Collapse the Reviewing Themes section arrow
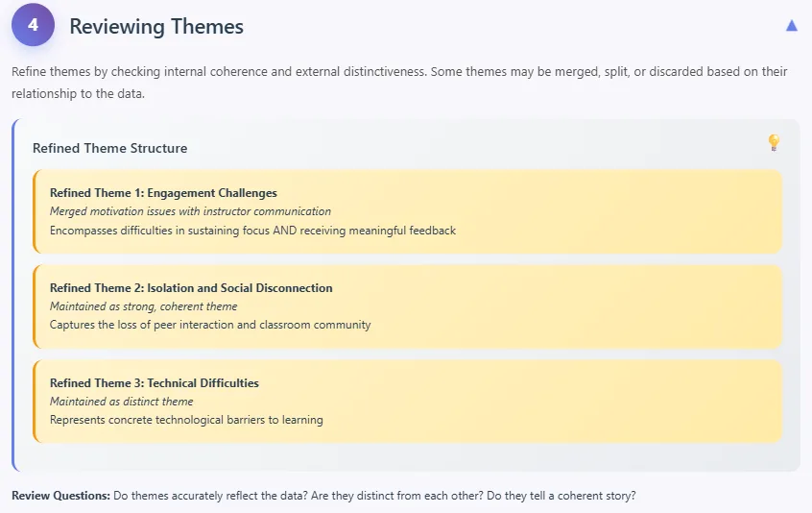Image resolution: width=812 pixels, height=513 pixels. (x=791, y=26)
